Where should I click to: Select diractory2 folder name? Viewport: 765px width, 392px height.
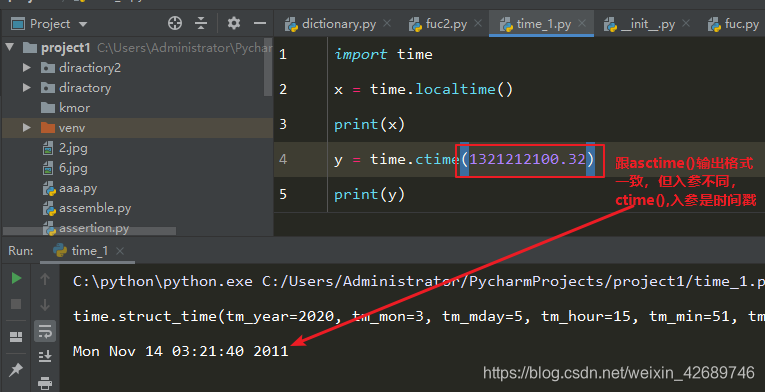point(90,67)
